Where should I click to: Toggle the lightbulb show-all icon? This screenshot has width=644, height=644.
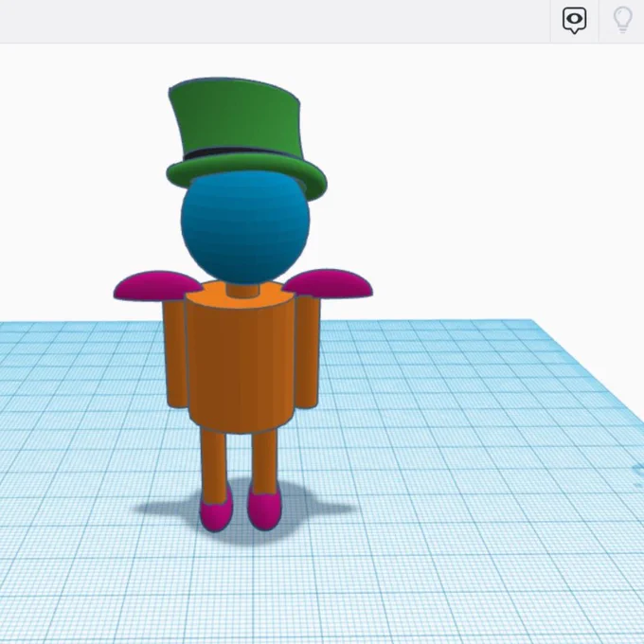622,20
